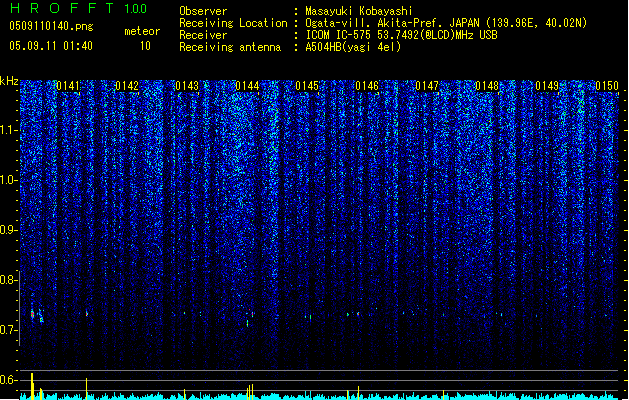
Task: Click the HROFFT 1.0.0 title text
Action: click(79, 8)
